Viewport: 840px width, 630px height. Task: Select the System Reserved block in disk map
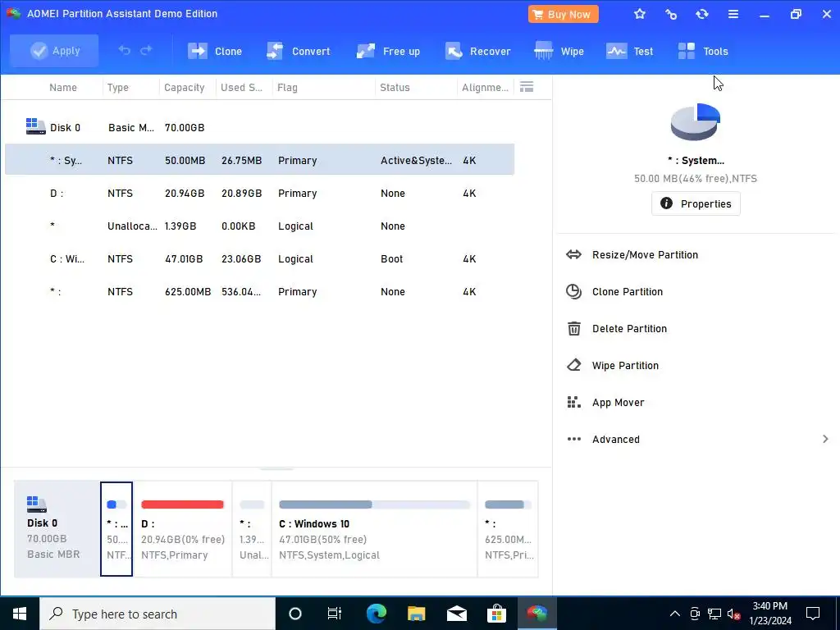(x=116, y=529)
